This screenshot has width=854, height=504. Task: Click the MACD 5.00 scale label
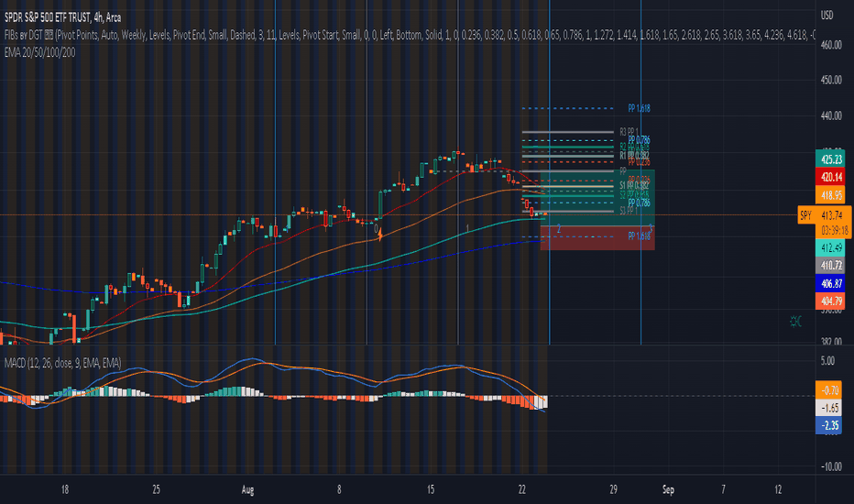coord(827,361)
